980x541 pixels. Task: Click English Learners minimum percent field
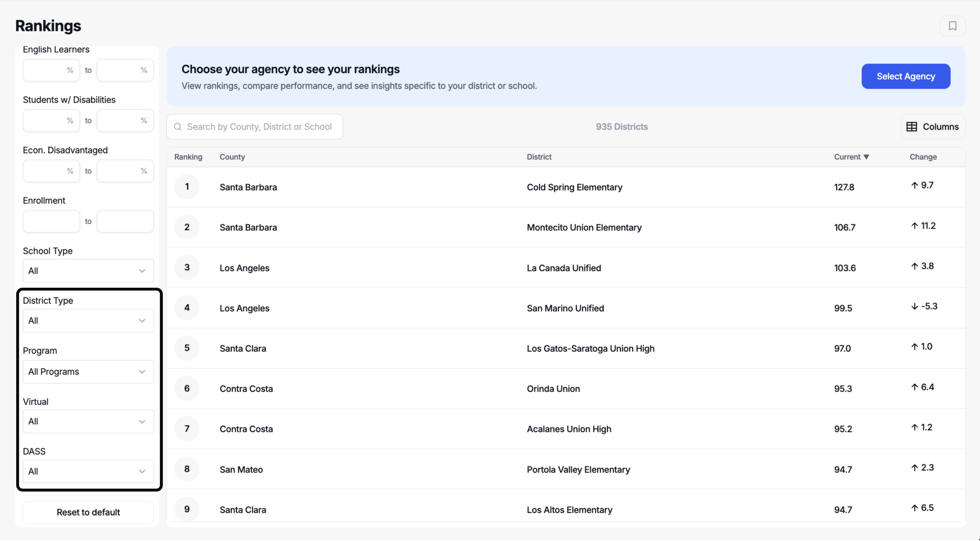click(x=51, y=70)
